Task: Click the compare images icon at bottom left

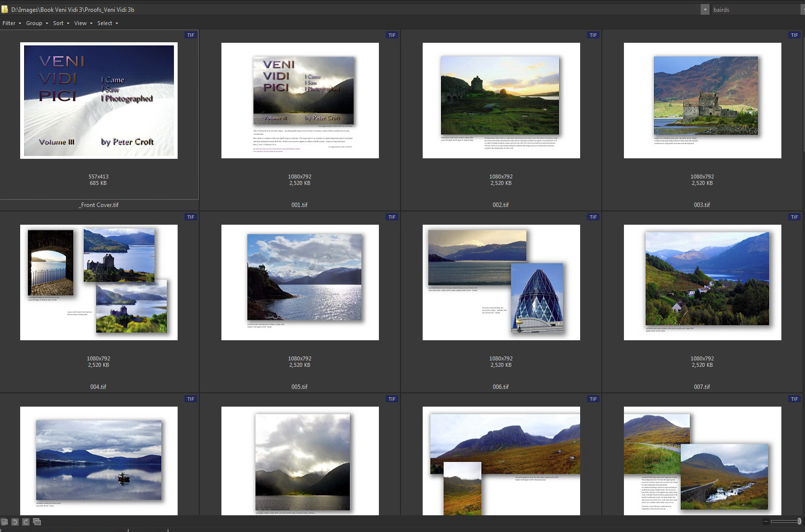Action: 4,522
